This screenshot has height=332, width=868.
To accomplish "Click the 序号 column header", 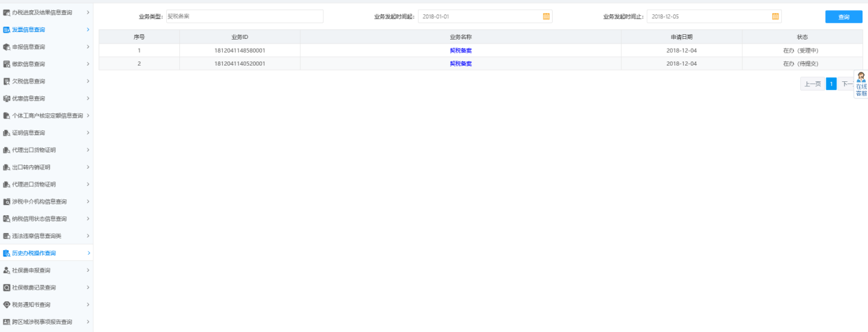I will click(139, 36).
